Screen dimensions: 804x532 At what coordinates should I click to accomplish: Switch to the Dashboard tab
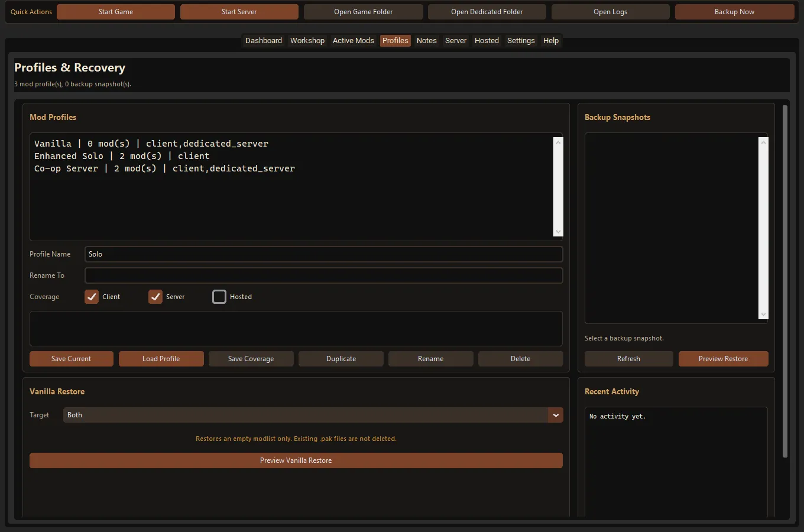(x=264, y=41)
